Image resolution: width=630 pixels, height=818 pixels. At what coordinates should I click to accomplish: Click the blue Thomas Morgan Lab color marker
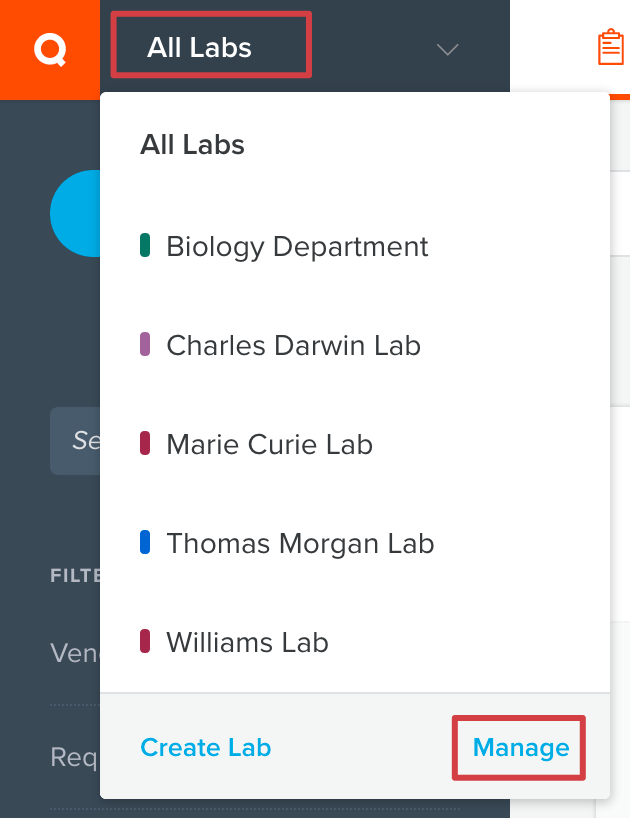coord(145,542)
